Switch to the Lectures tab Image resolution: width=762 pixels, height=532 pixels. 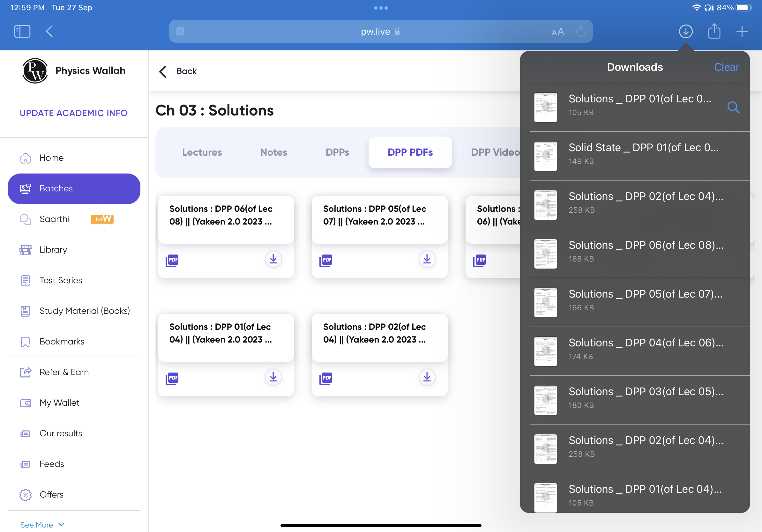coord(202,152)
